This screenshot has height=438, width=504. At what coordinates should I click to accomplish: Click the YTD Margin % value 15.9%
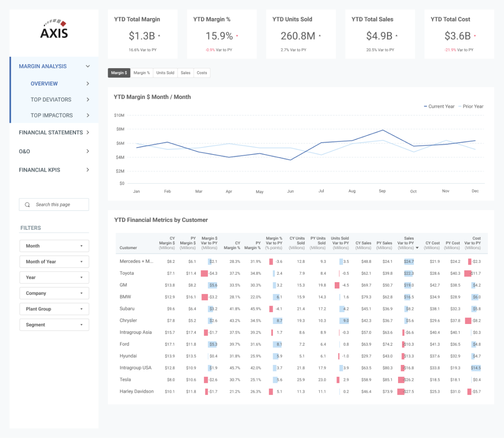(219, 36)
